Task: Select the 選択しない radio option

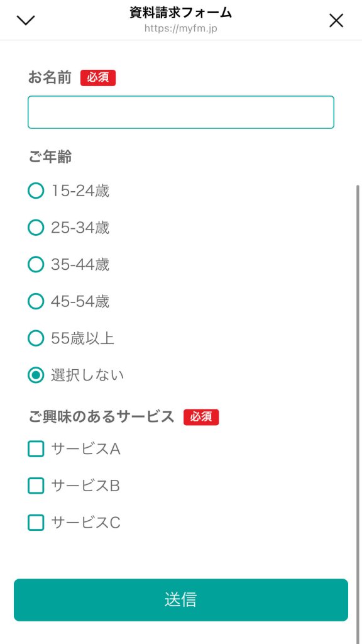Action: [36, 375]
